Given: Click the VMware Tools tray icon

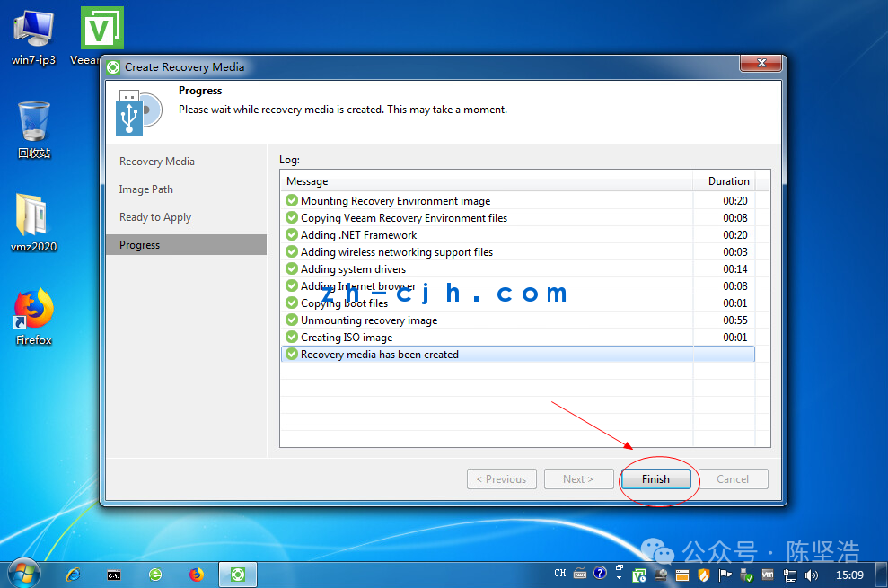Looking at the screenshot, I should [768, 575].
